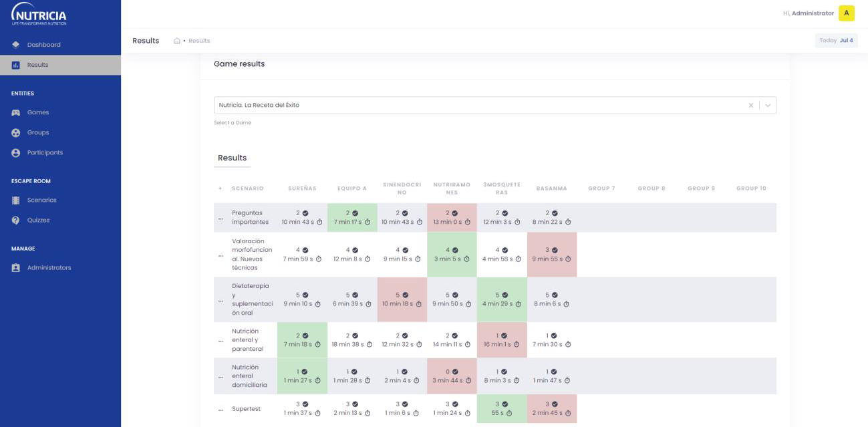Open Games via its gamepad icon
Viewport: 868px width, 427px height.
[x=16, y=112]
